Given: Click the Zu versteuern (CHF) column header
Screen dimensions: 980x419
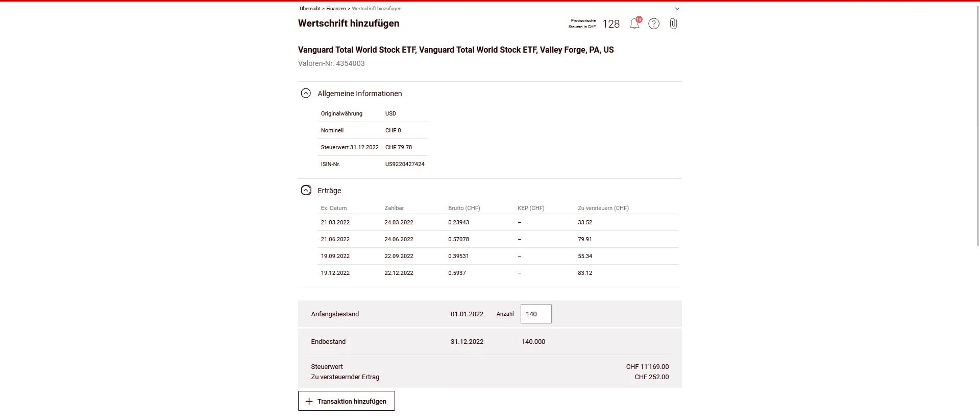Looking at the screenshot, I should (603, 208).
